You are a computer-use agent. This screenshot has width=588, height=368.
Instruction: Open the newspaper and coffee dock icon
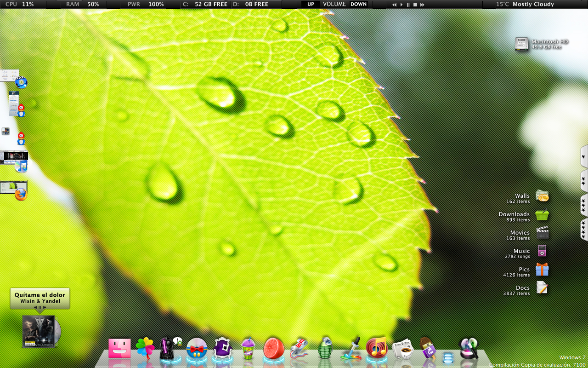[x=403, y=349]
